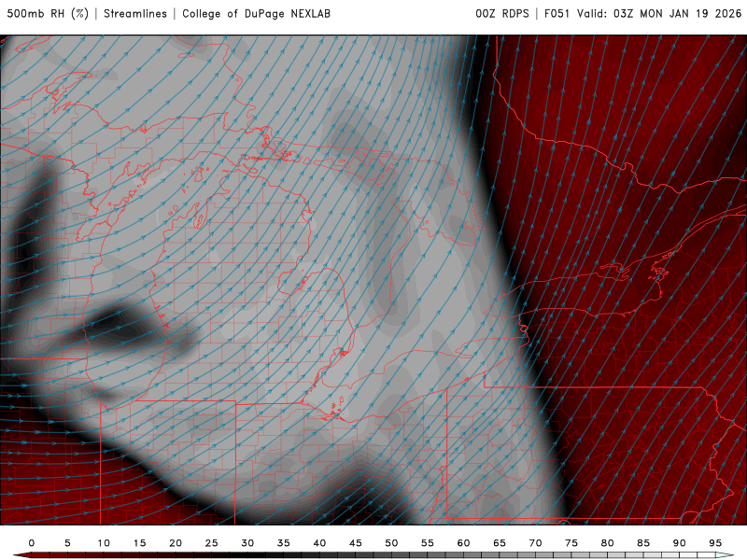Click the 0 value on the colorbar scale
Viewport: 747px width, 560px height.
tap(32, 543)
